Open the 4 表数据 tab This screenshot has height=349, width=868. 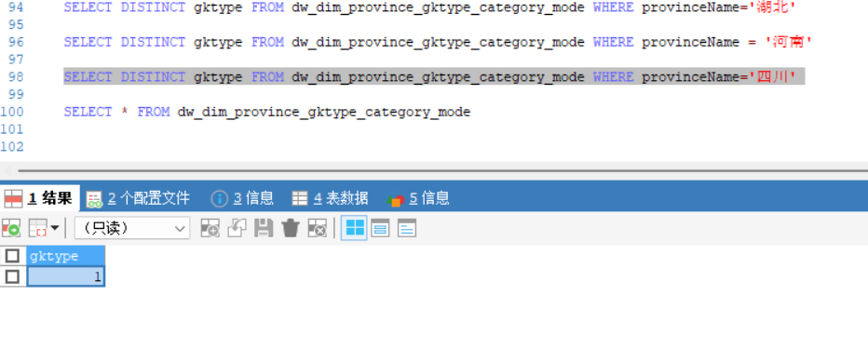coord(330,198)
